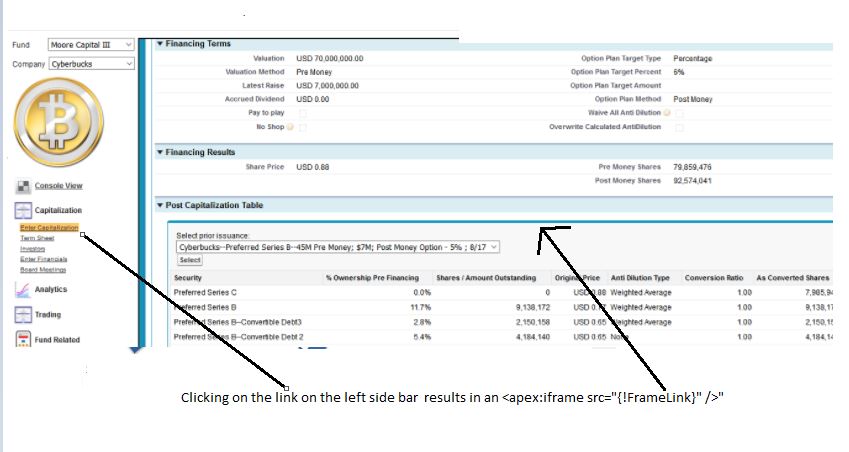849x452 pixels.
Task: Click the Preferred Series B–Convertible Debt3 row name
Action: [x=238, y=322]
